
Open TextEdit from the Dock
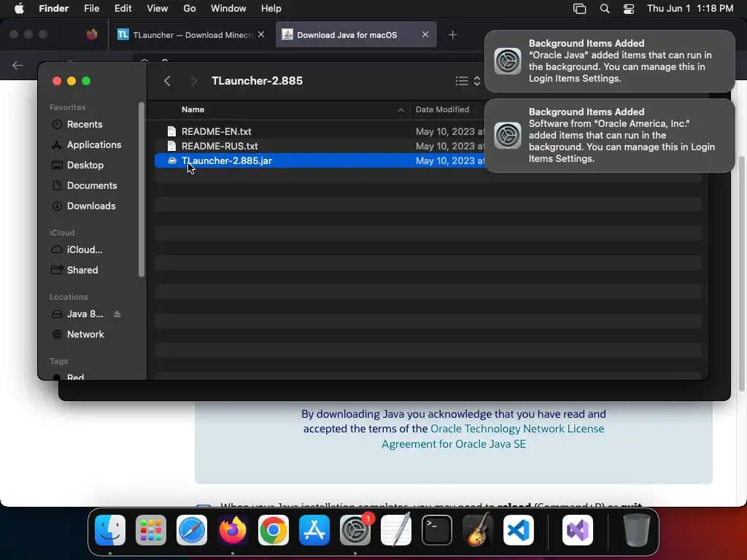(396, 530)
